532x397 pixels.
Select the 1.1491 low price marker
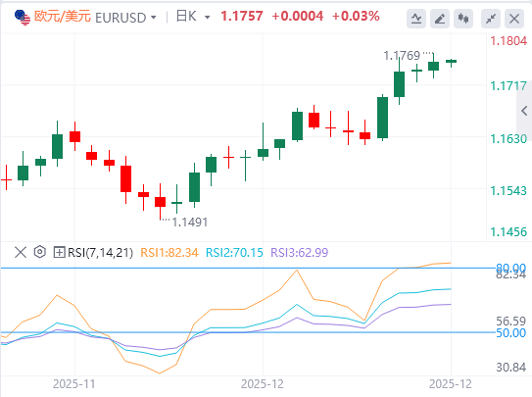click(x=190, y=223)
